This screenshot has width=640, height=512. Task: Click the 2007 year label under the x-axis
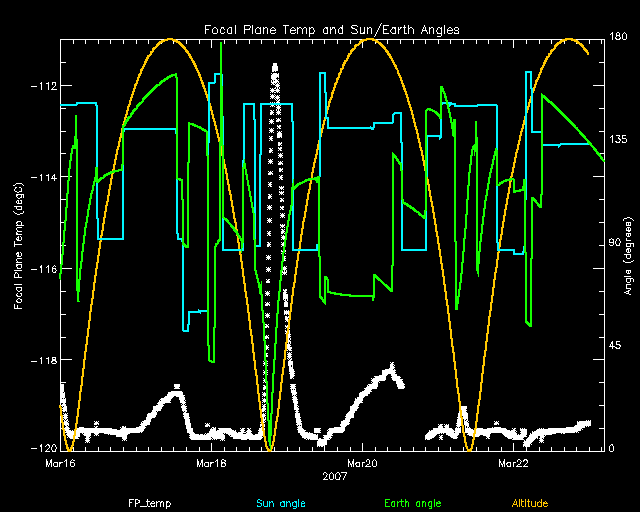[x=335, y=477]
